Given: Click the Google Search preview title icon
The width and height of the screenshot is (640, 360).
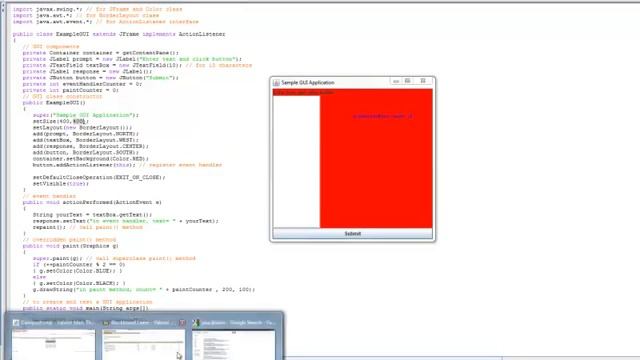Looking at the screenshot, I should coord(196,322).
